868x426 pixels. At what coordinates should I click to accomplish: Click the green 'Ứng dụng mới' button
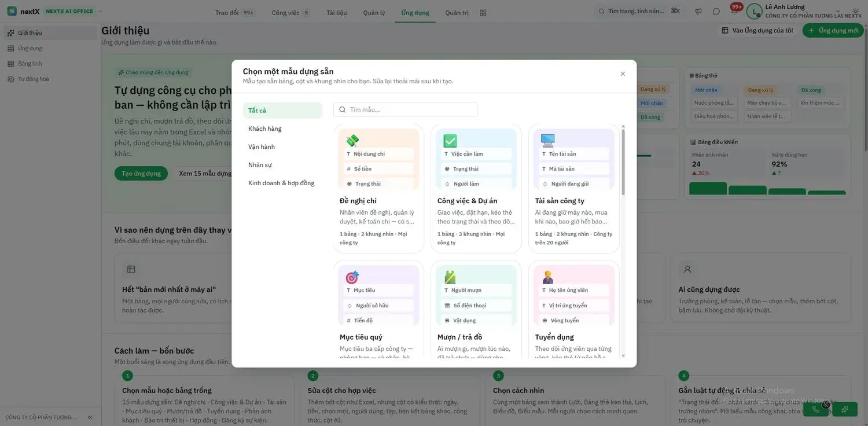[833, 30]
